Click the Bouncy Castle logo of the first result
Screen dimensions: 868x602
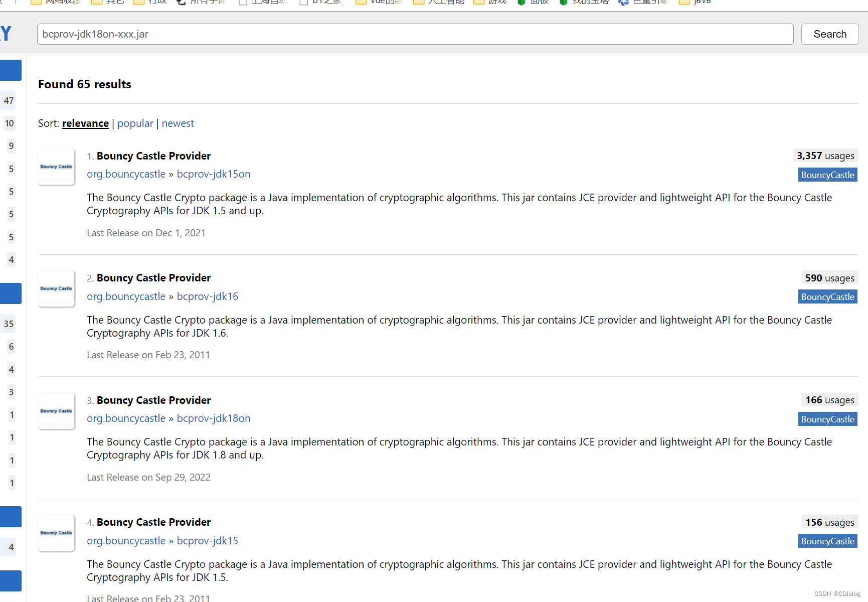(x=56, y=167)
